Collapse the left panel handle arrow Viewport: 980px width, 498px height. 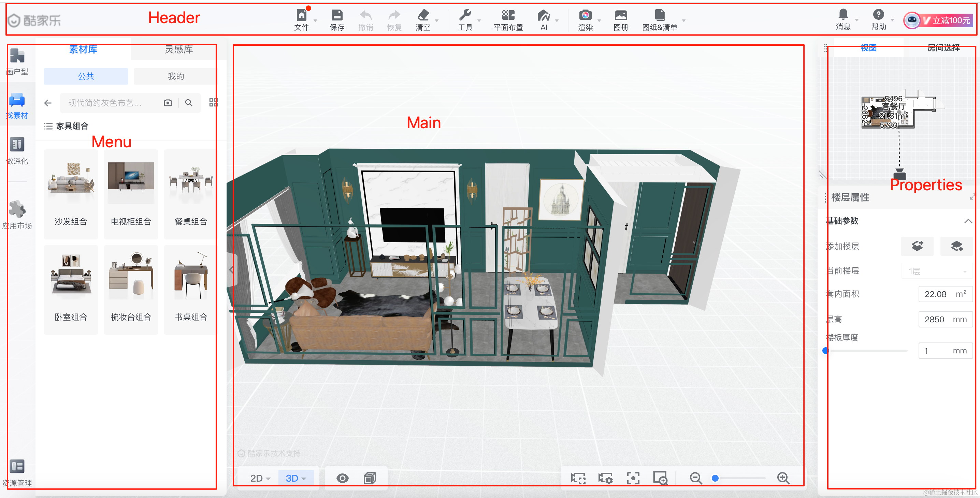[x=231, y=270]
